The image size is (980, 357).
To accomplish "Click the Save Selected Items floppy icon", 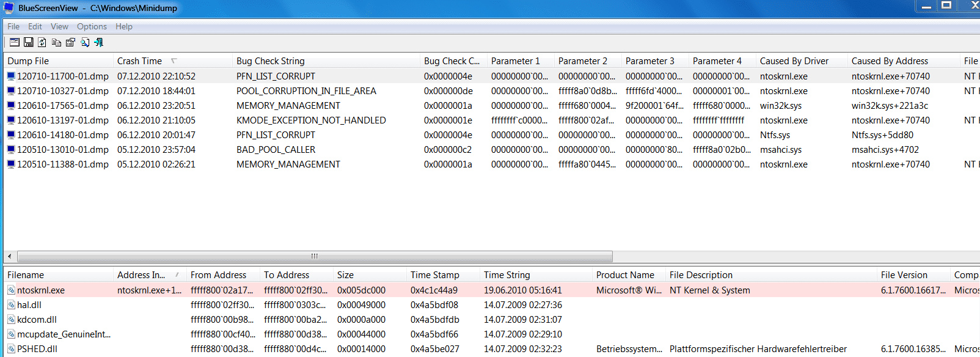I will (x=28, y=42).
